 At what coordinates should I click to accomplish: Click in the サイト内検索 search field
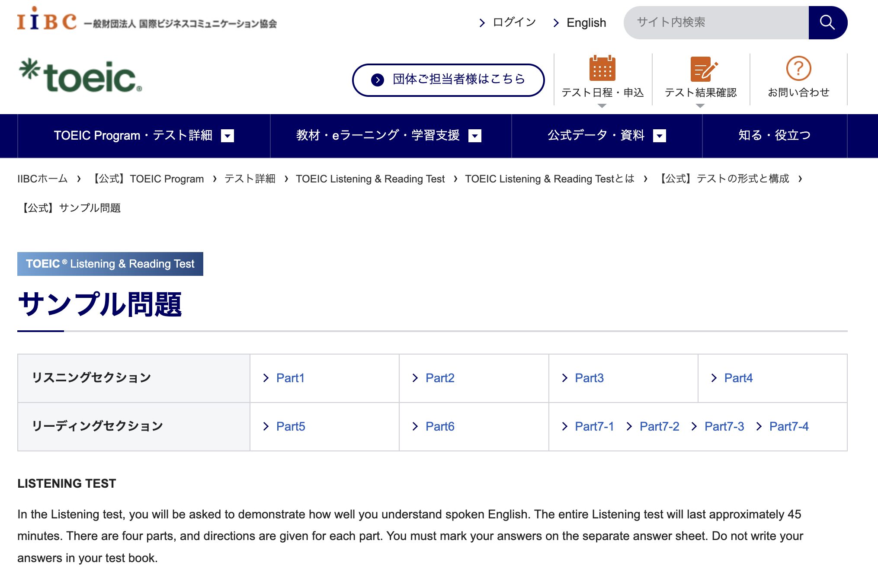[x=716, y=22]
